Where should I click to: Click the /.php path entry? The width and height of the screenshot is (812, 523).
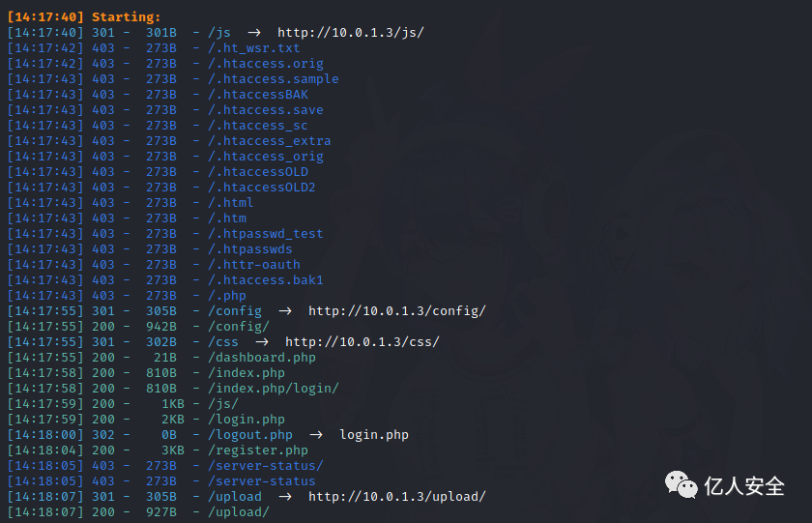[227, 296]
